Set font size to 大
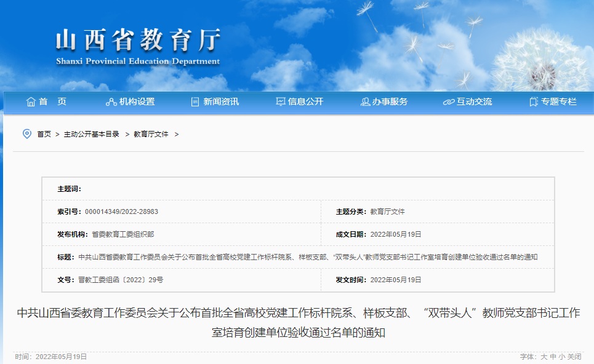The image size is (594, 364). (544, 357)
